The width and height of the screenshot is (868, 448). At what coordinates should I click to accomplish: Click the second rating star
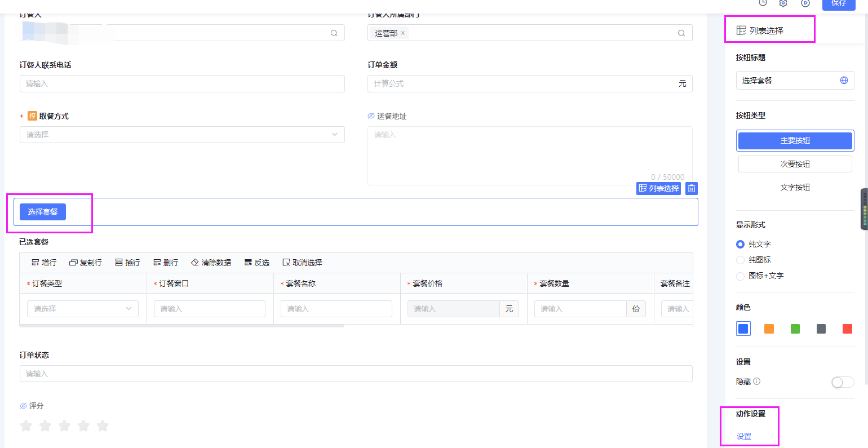[45, 425]
